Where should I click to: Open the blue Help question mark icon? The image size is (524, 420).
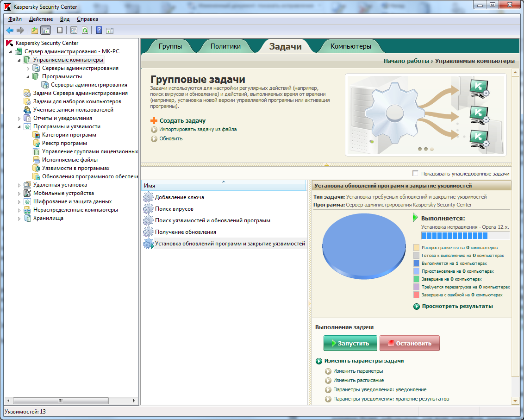point(99,31)
